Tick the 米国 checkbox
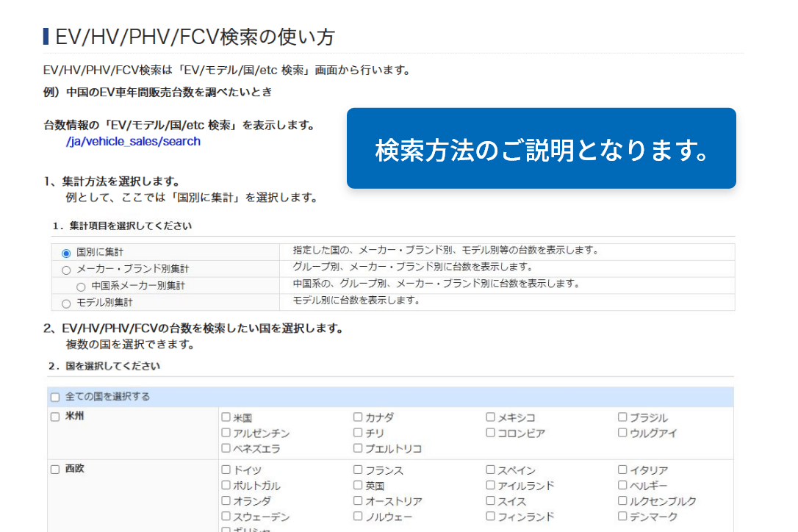798x532 pixels. [x=226, y=417]
